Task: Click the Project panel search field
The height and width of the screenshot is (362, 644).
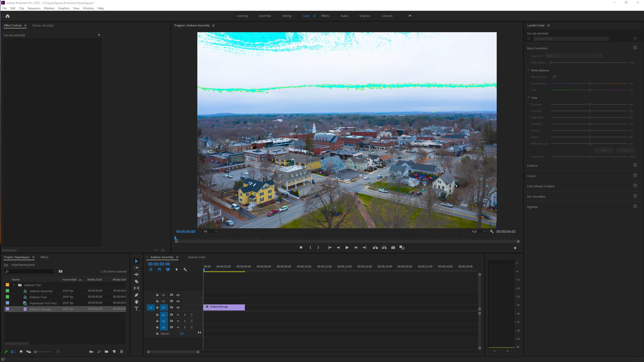Action: (30, 271)
